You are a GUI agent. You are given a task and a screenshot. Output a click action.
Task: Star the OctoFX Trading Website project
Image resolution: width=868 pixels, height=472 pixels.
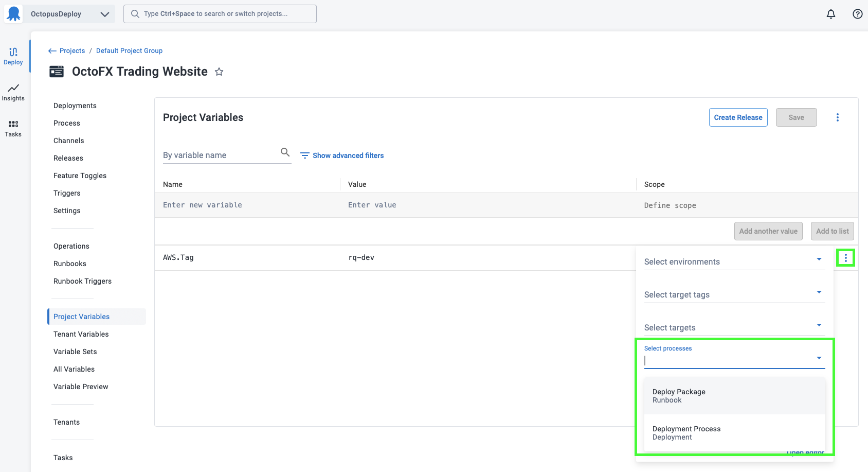point(219,72)
